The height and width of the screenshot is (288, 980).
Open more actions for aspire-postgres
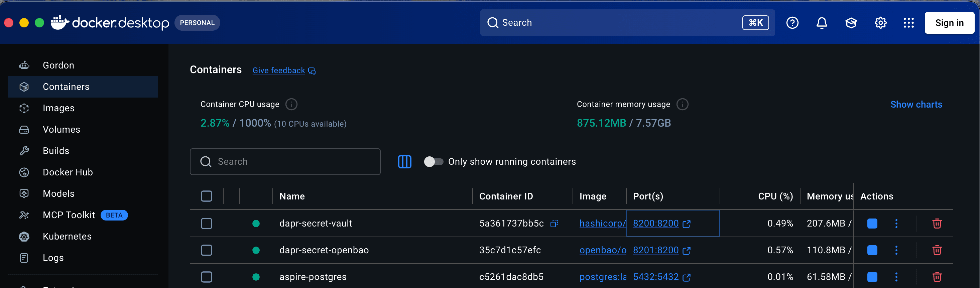click(896, 277)
